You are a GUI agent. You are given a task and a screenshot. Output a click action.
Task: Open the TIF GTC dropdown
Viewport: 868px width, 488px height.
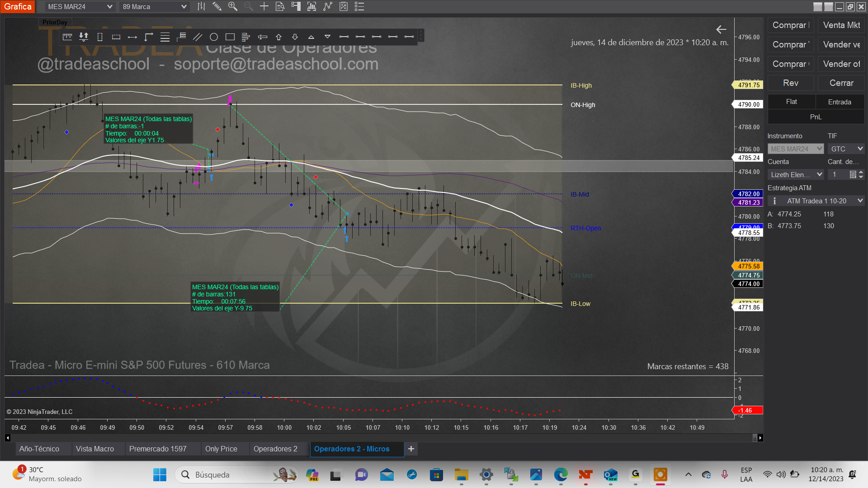tap(846, 149)
